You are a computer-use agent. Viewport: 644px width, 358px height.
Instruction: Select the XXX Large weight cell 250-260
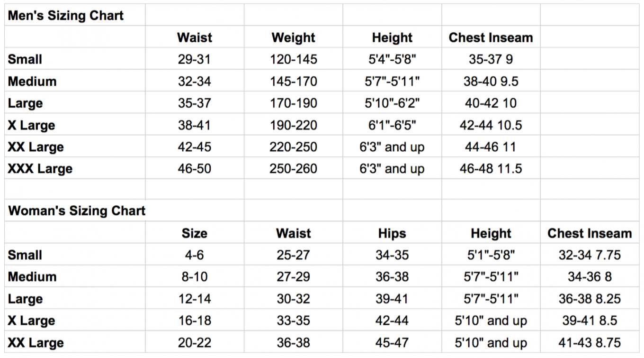click(x=293, y=169)
